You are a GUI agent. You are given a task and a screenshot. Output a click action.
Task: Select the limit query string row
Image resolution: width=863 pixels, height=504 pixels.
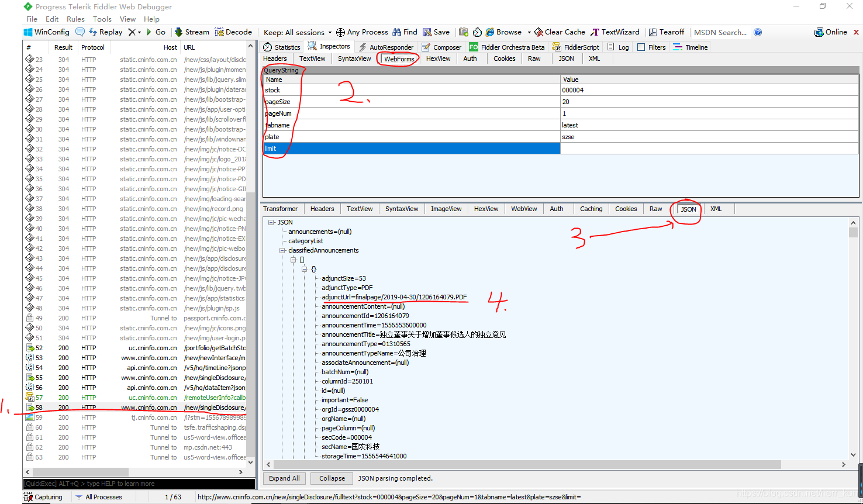coord(412,149)
